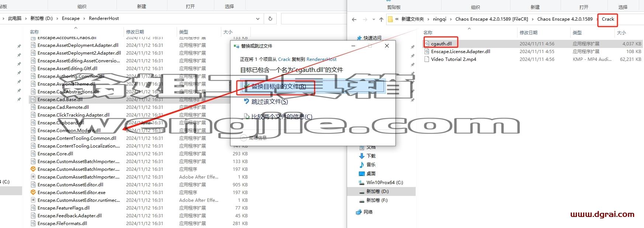Go back in the Crack folder window
Screen dimensions: 644x228
(354, 19)
